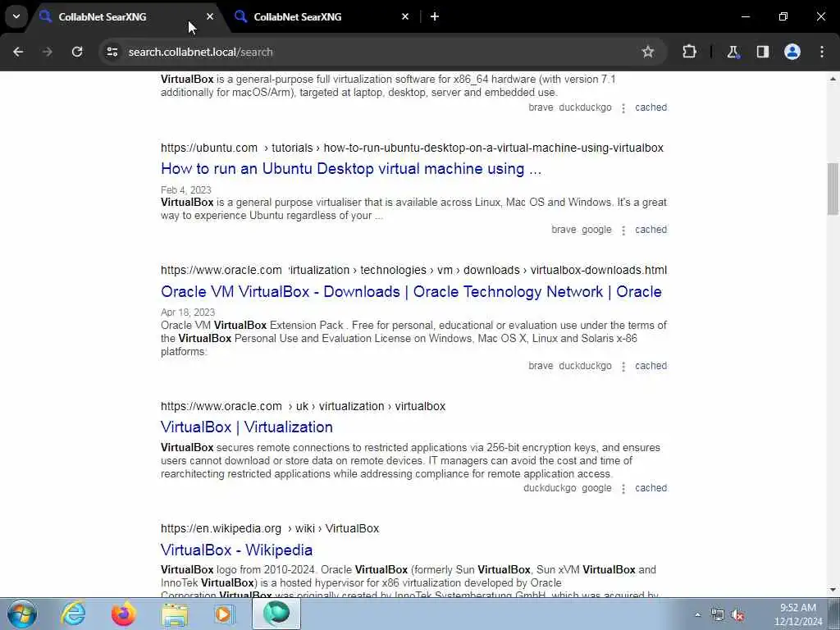
Task: Open Oracle VM VirtualBox Downloads result
Action: click(411, 292)
